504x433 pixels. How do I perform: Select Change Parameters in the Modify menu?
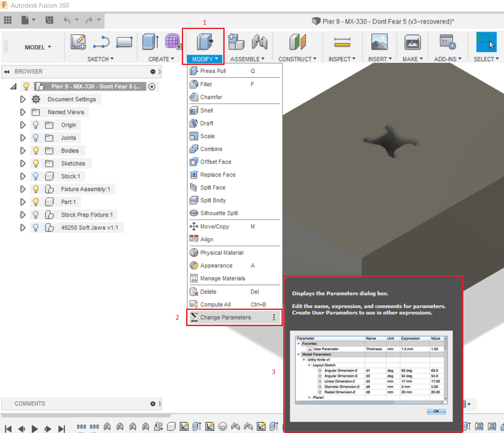pos(227,317)
